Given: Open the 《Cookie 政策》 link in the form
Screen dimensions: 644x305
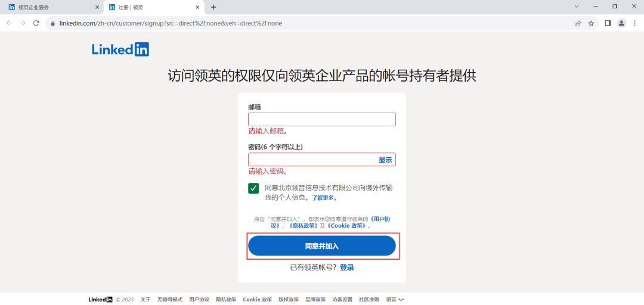Looking at the screenshot, I should tap(346, 226).
